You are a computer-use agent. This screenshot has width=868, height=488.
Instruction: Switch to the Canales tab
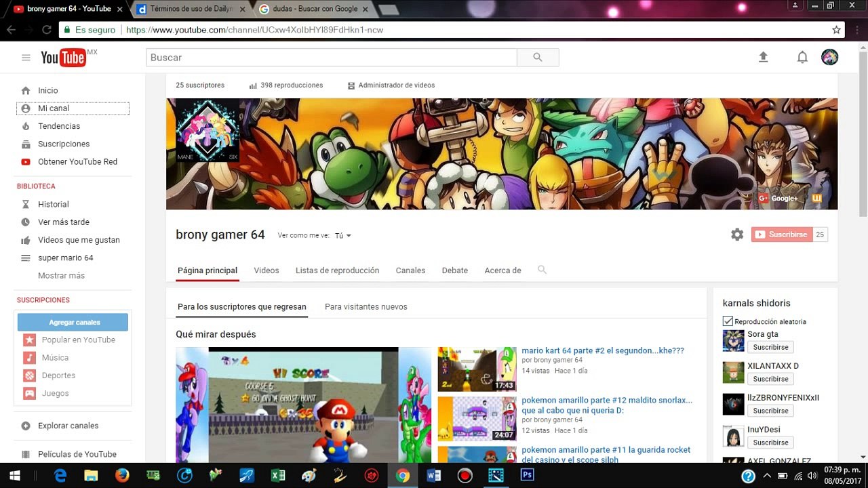point(410,270)
